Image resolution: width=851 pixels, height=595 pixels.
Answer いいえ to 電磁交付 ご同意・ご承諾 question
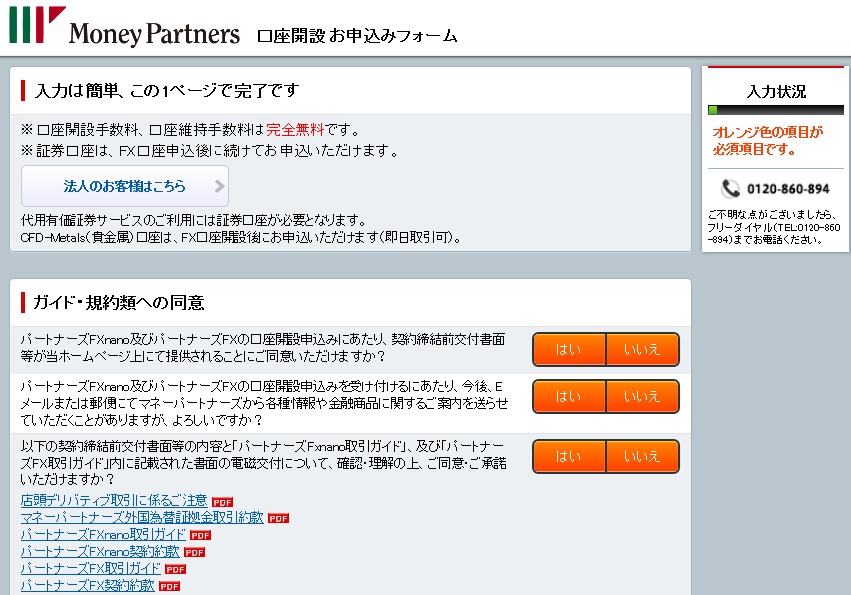643,456
